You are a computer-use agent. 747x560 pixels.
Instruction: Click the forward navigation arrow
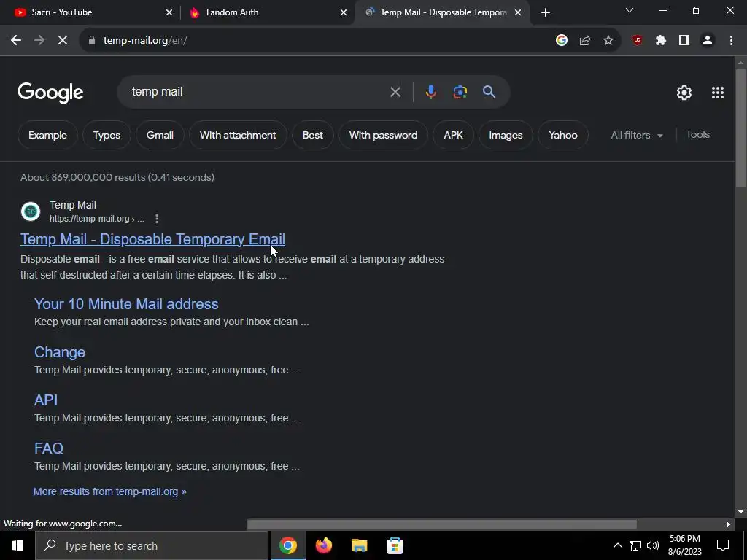[39, 41]
